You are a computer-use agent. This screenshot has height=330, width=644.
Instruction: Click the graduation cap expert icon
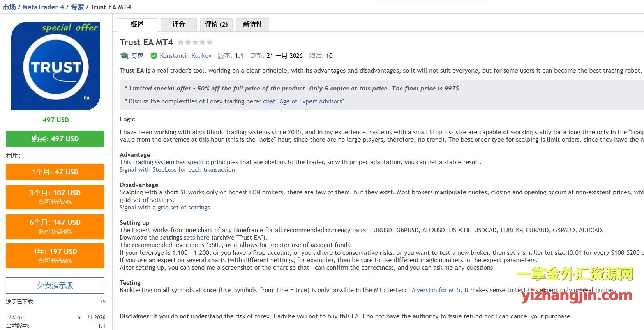point(124,56)
